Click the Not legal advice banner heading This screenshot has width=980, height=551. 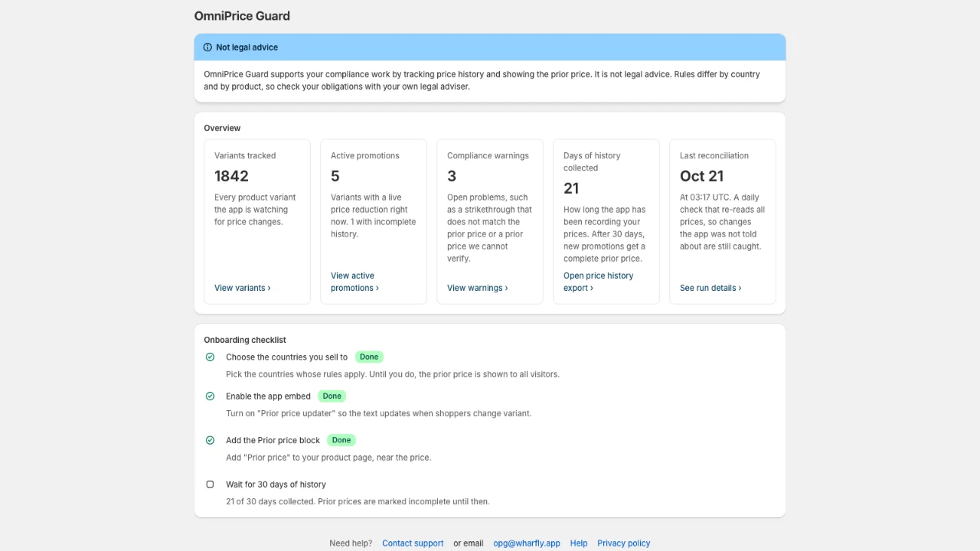pos(247,47)
